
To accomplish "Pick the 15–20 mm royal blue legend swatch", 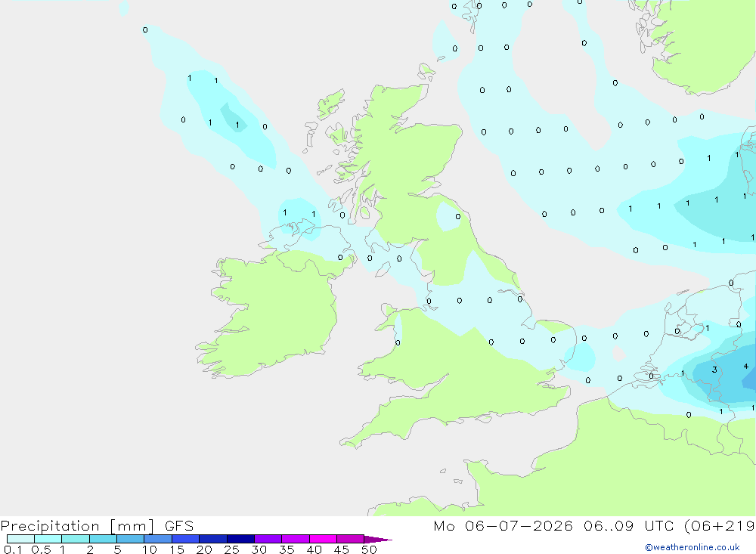I will [186, 539].
